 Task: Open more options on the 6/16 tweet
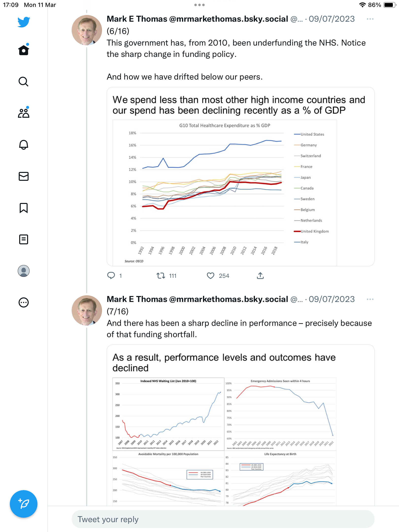pyautogui.click(x=370, y=19)
